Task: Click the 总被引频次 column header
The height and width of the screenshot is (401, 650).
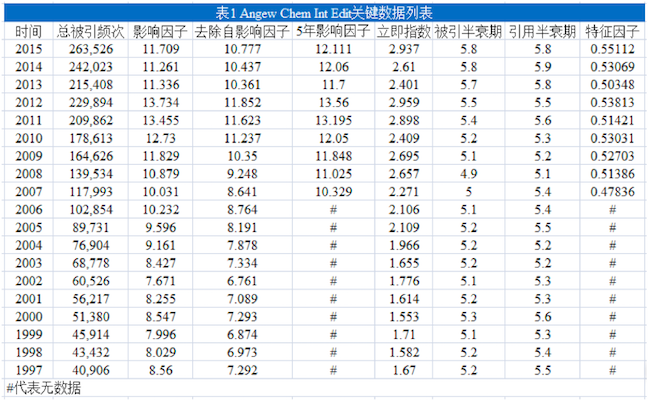Action: 91,31
